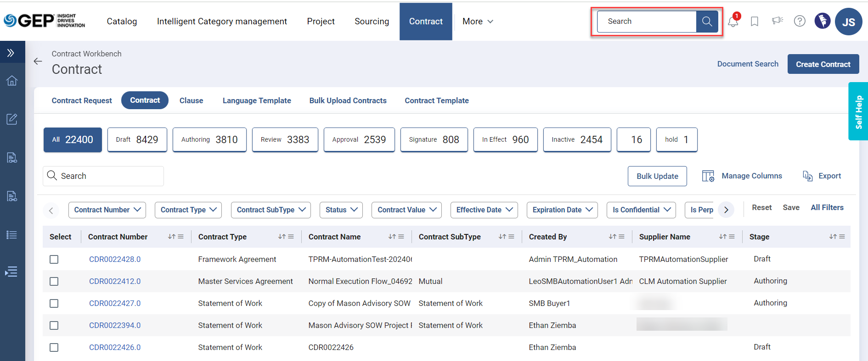This screenshot has width=868, height=361.
Task: Go to Home via sidebar icon
Action: [x=12, y=81]
